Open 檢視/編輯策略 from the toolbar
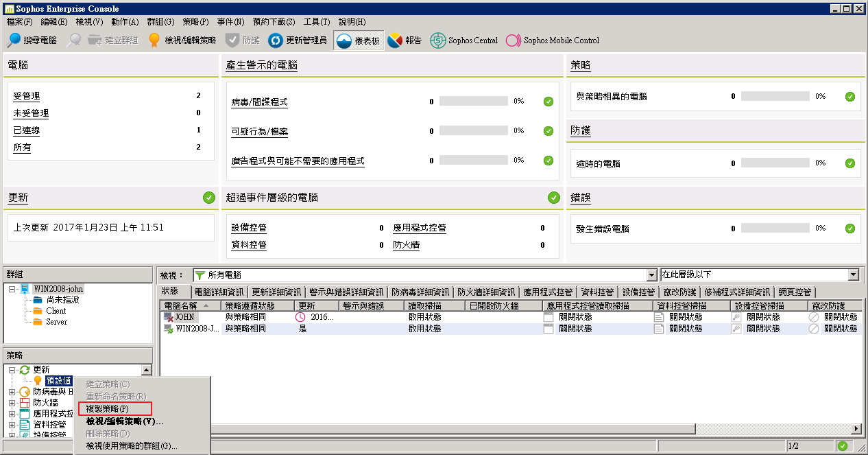868x455 pixels. (182, 40)
